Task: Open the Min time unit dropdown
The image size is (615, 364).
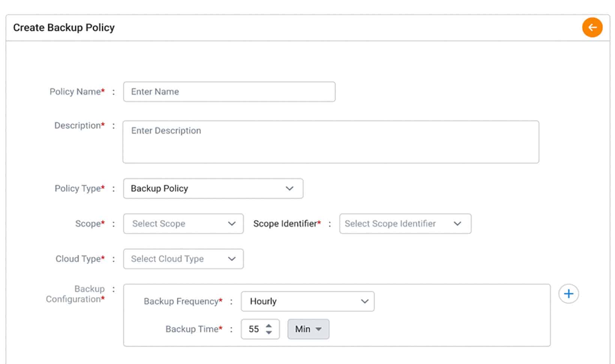Action: coord(308,329)
